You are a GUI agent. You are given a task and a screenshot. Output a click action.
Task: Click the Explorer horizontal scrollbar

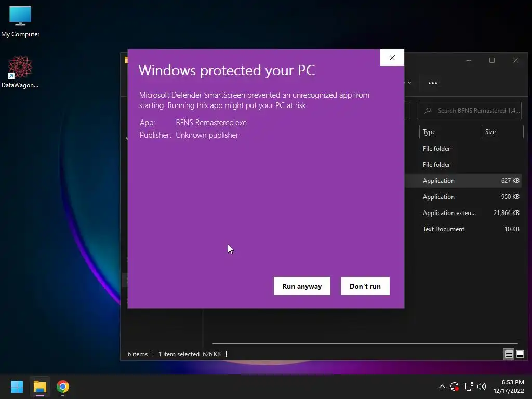point(365,344)
